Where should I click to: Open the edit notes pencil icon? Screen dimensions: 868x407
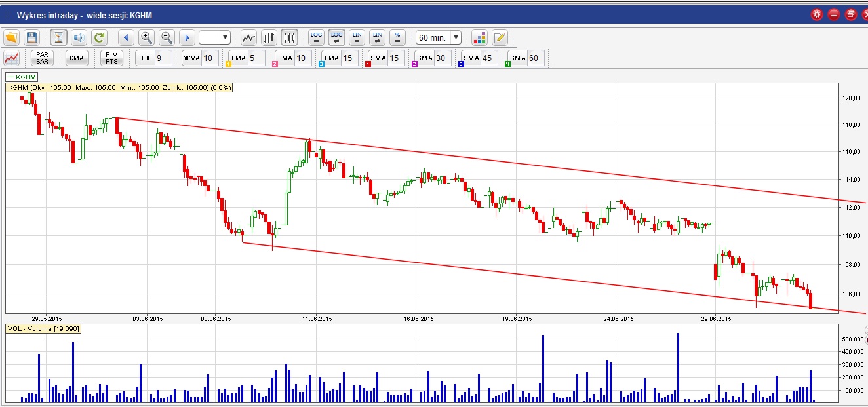(x=500, y=37)
